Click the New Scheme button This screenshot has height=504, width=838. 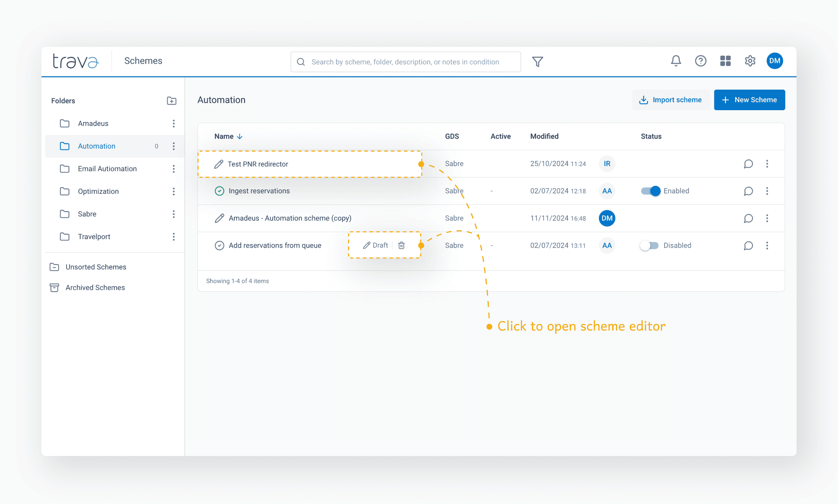point(749,100)
